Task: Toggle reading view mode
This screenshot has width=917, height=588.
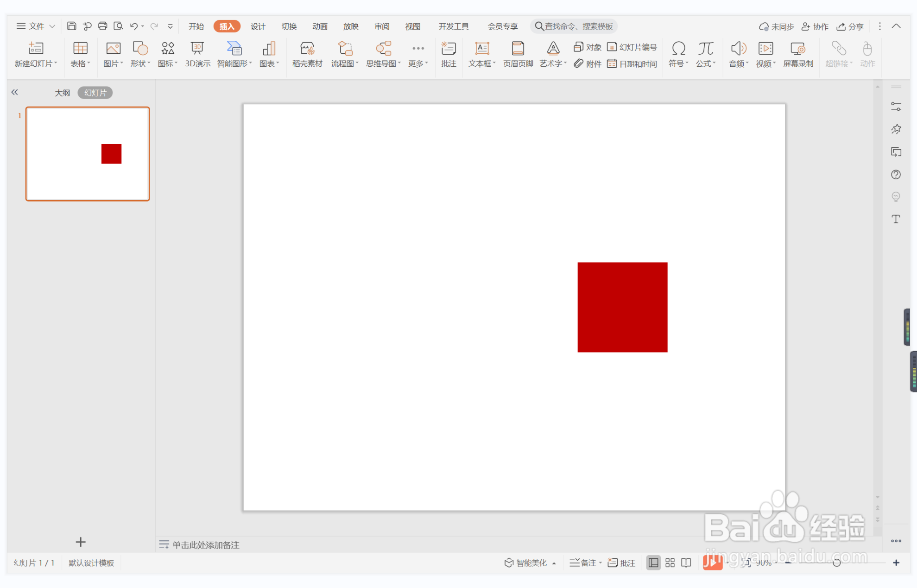Action: click(x=686, y=563)
